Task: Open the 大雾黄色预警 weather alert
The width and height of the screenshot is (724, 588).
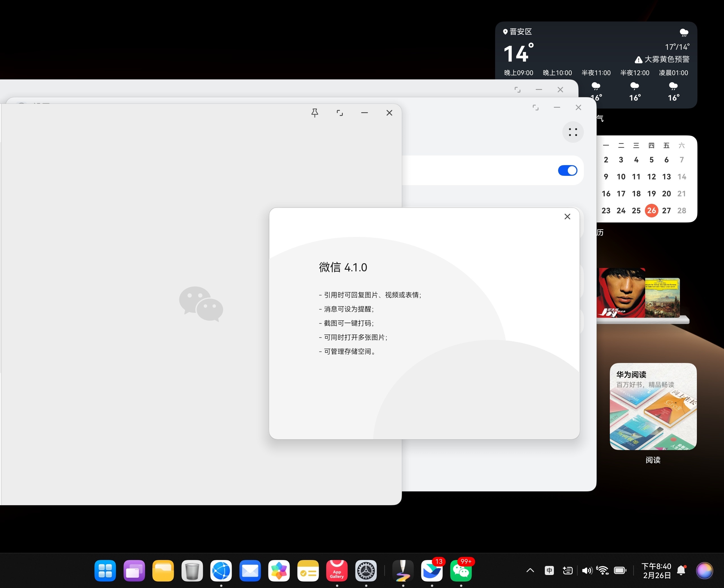Action: [662, 59]
